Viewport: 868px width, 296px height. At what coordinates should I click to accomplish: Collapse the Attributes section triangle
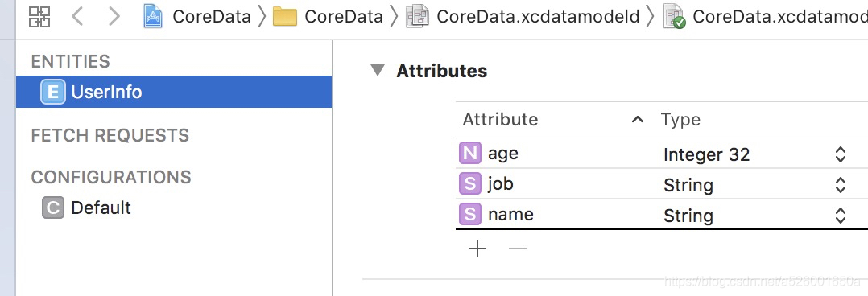click(378, 71)
